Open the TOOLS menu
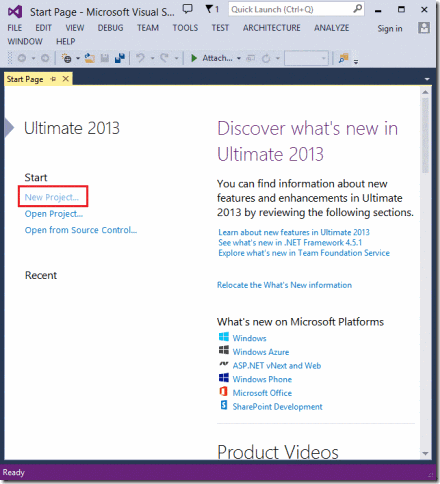The height and width of the screenshot is (484, 440). tap(185, 28)
